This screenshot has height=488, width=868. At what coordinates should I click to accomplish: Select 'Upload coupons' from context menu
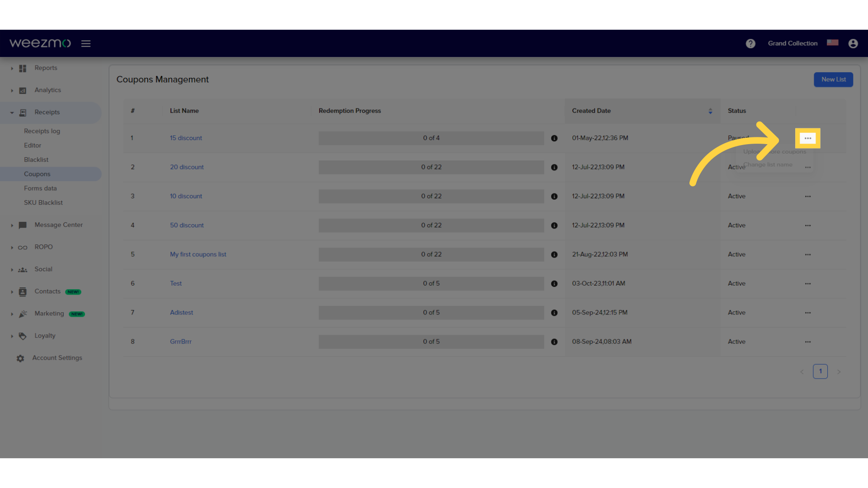click(x=774, y=151)
